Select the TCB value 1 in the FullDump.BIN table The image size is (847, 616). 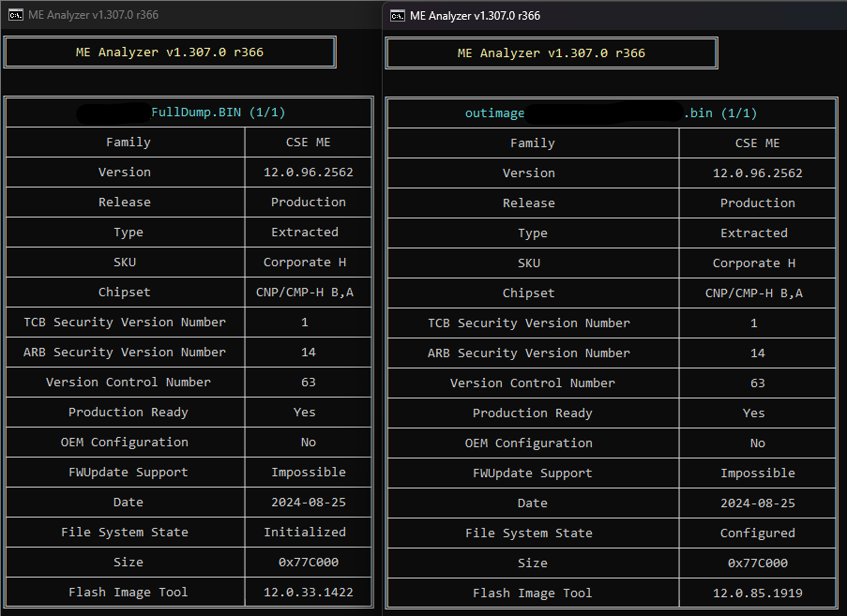click(x=305, y=323)
